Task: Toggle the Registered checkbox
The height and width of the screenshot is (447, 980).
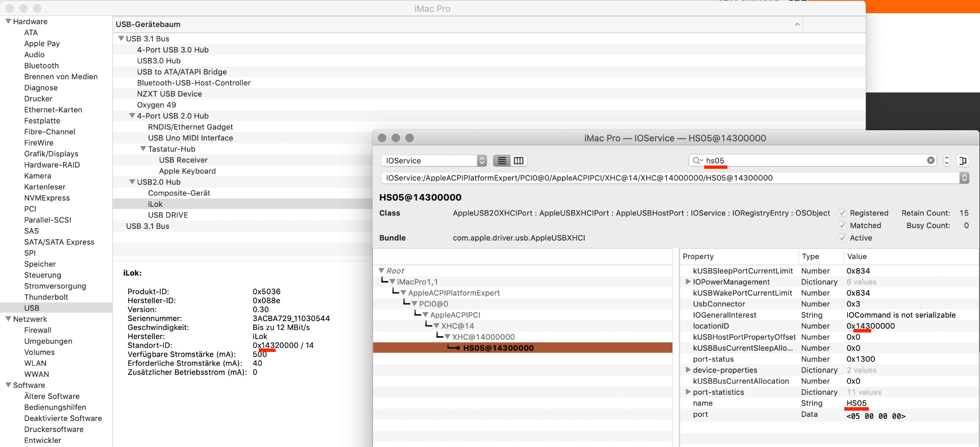Action: tap(842, 213)
